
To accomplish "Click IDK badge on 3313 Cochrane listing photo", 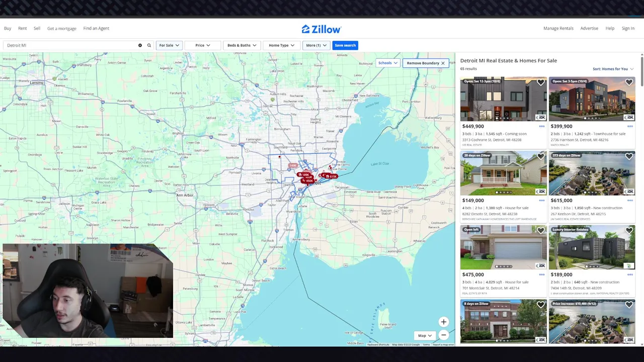I will [x=541, y=117].
